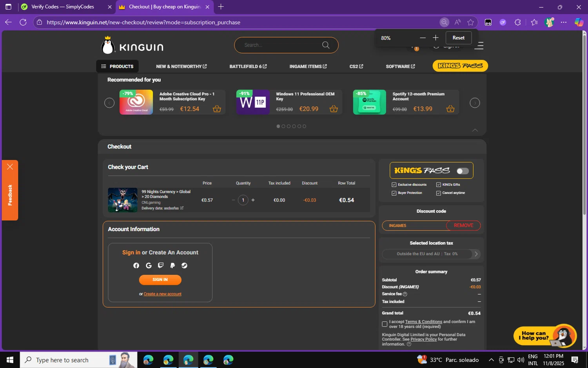This screenshot has width=588, height=368.
Task: Click the orange SIGN IN button
Action: coord(160,280)
